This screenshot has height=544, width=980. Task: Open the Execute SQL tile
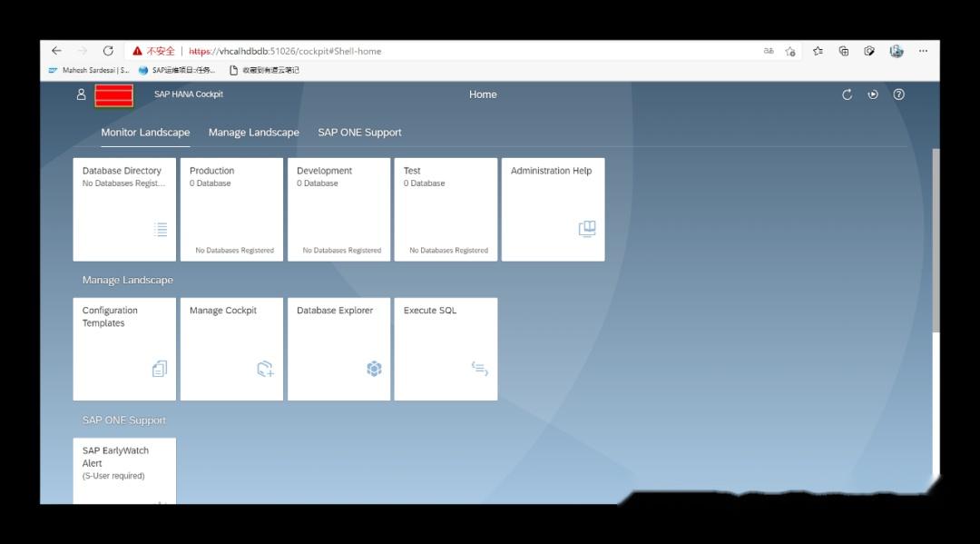446,349
